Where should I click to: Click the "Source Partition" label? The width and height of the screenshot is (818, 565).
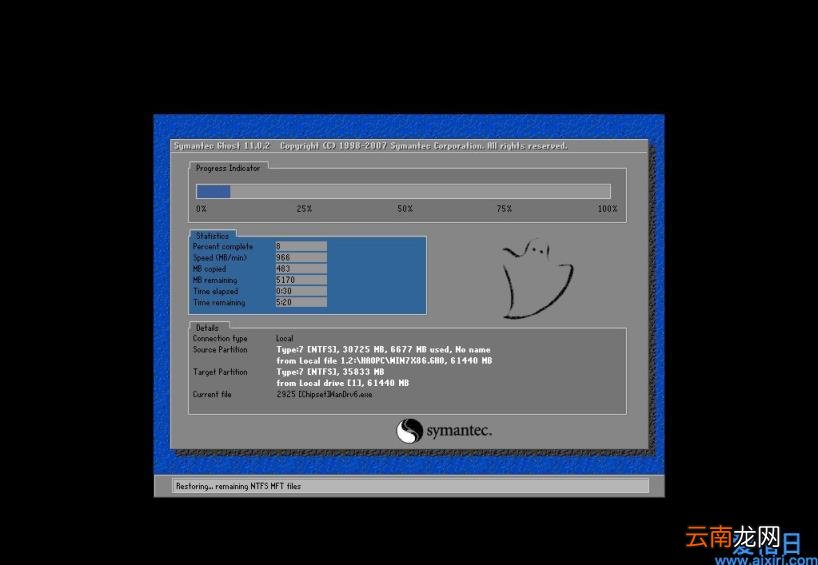(x=220, y=350)
